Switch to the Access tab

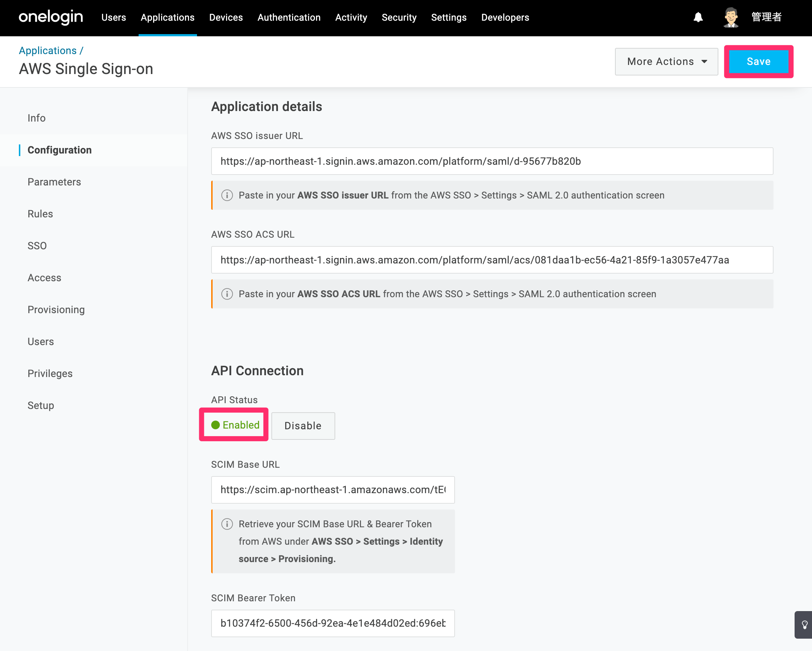click(44, 278)
